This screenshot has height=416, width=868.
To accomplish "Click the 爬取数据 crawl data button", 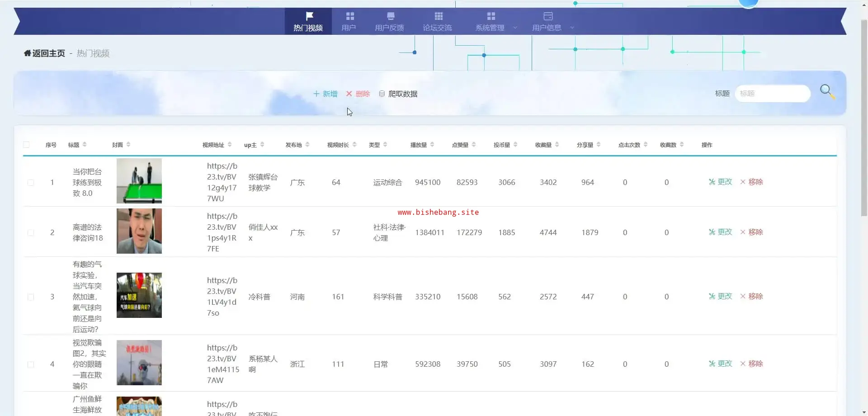I will click(x=398, y=94).
